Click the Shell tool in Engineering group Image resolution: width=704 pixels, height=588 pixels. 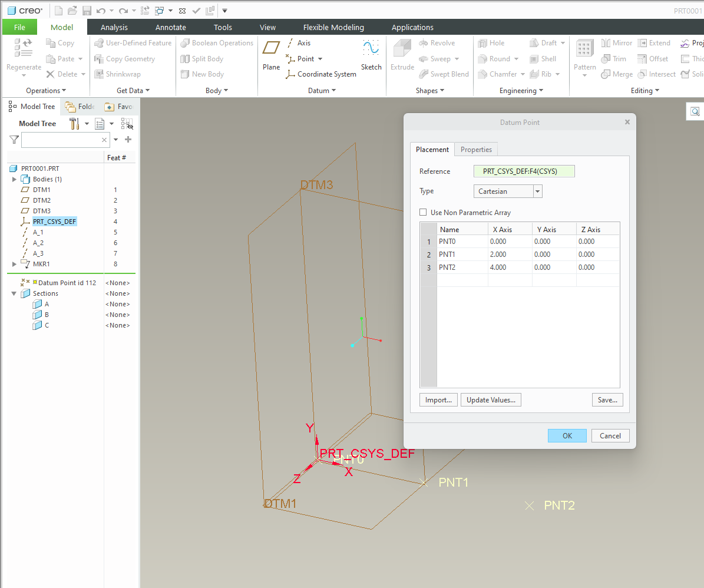(543, 58)
